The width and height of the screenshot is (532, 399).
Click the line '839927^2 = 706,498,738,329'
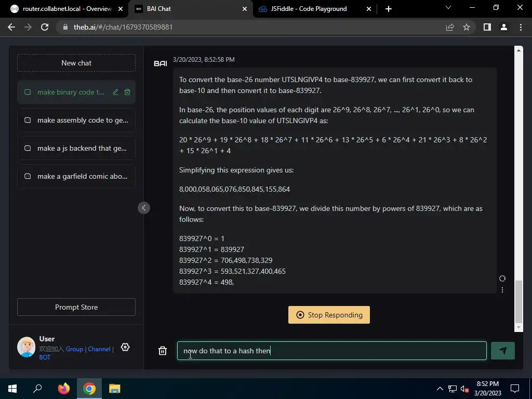tap(225, 260)
